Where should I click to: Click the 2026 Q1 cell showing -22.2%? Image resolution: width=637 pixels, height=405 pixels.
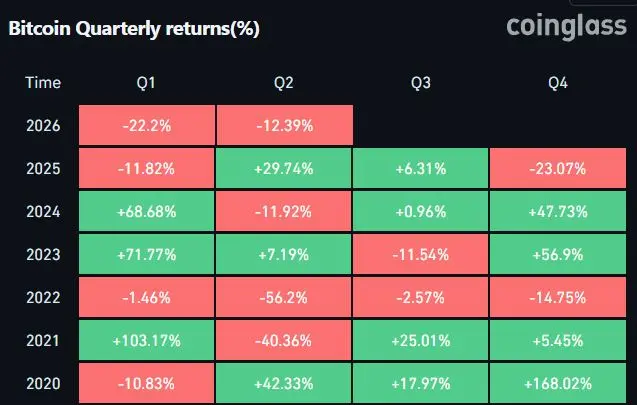[x=147, y=125]
